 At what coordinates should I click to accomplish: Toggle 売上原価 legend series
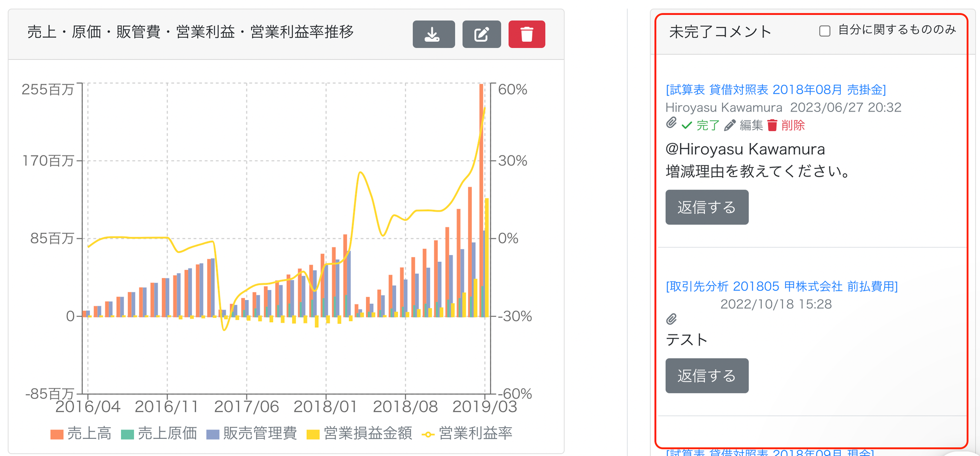click(x=159, y=434)
